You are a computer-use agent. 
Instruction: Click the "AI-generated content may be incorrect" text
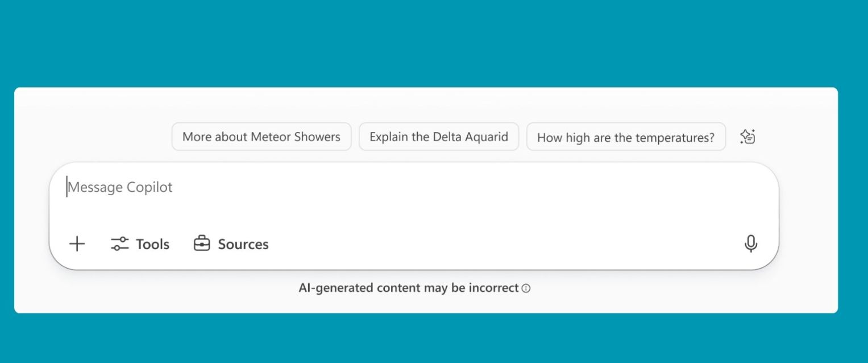click(x=408, y=288)
